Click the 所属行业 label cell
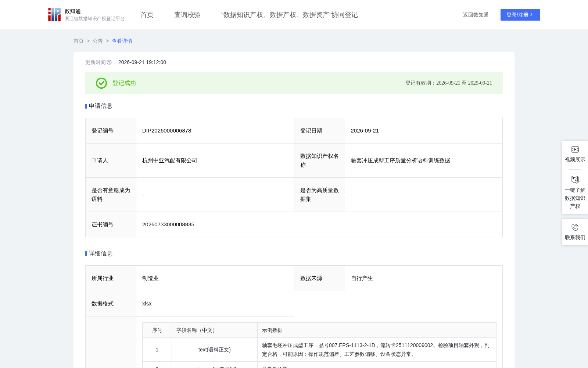This screenshot has height=368, width=588. tap(111, 278)
